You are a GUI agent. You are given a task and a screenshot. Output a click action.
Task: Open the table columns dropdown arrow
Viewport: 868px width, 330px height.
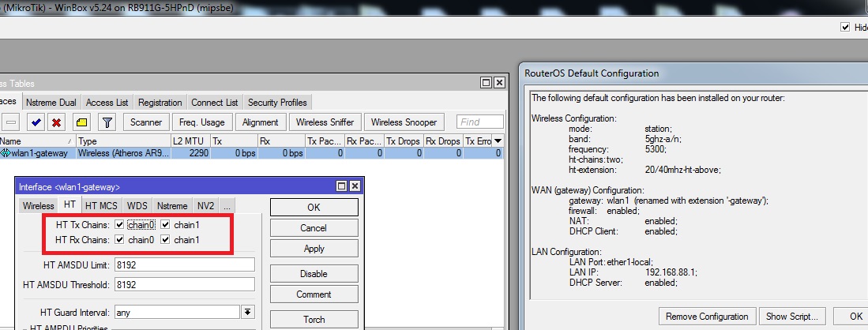[x=498, y=141]
